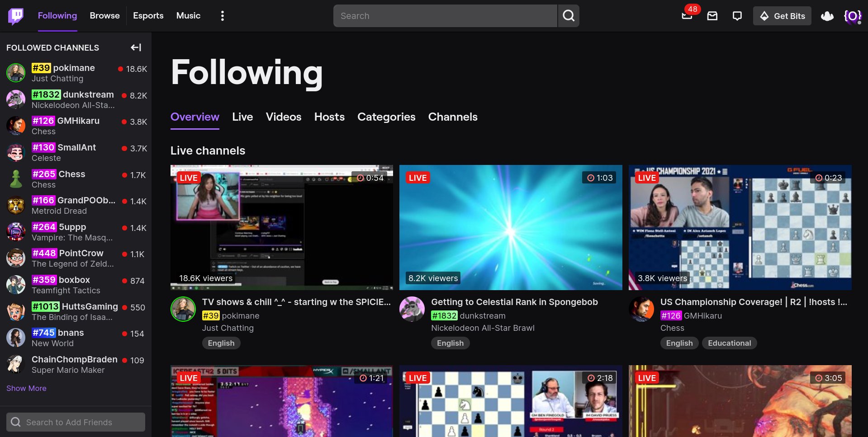
Task: Click HuttsGaming's avatar in the sidebar
Action: [x=16, y=311]
